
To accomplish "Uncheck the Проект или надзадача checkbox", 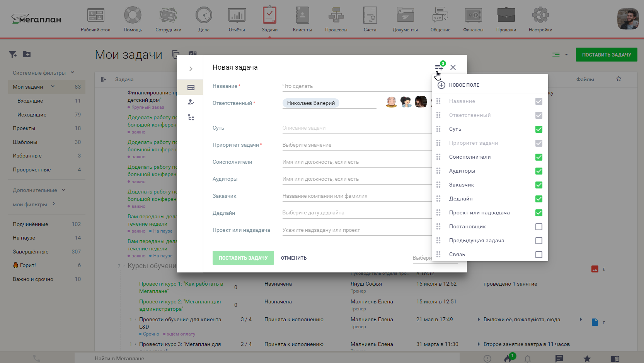I will tap(538, 213).
